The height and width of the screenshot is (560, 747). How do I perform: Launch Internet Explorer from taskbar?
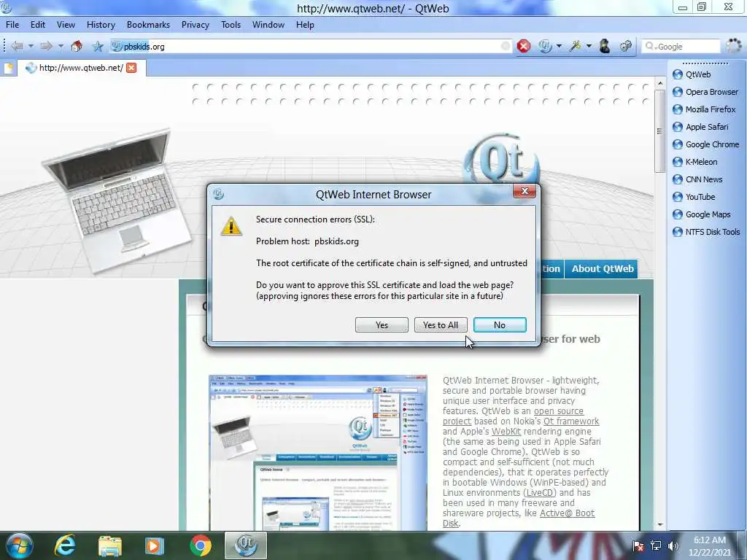point(65,545)
